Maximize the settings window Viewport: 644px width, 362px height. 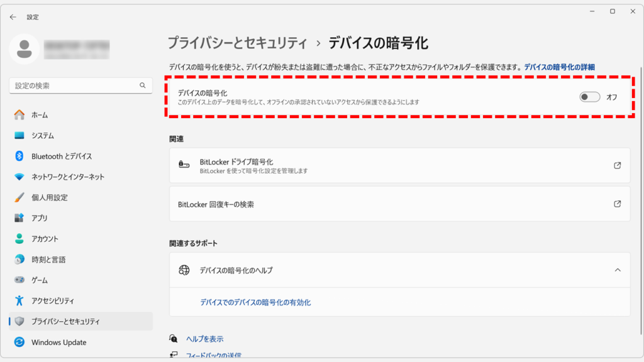[613, 11]
